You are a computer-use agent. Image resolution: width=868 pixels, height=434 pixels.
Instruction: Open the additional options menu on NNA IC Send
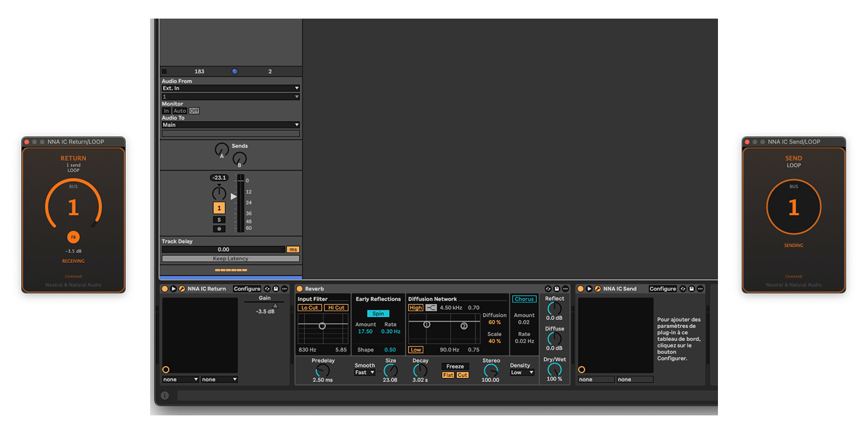[x=699, y=289]
